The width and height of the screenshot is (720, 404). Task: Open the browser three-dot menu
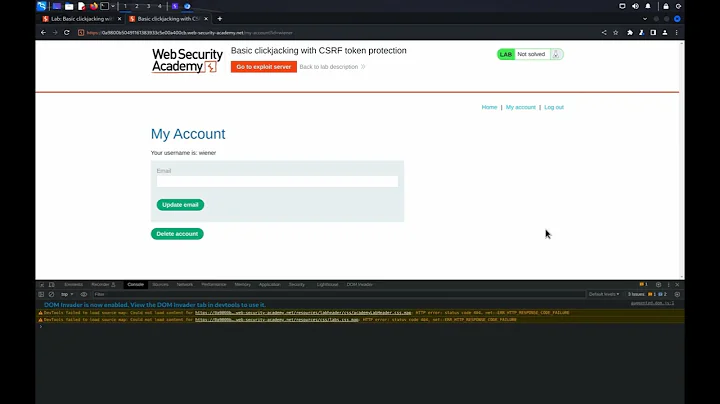[676, 33]
